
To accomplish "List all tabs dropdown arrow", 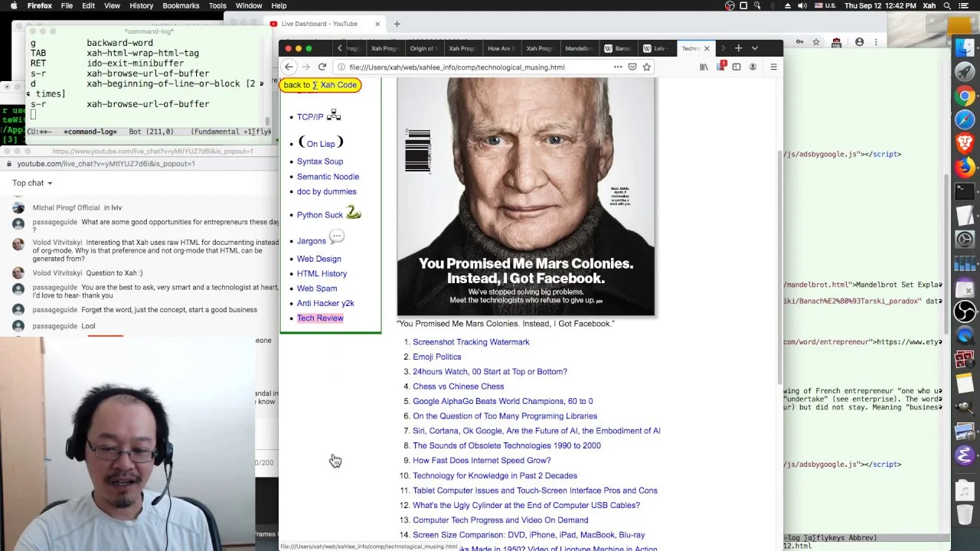I will coord(755,48).
